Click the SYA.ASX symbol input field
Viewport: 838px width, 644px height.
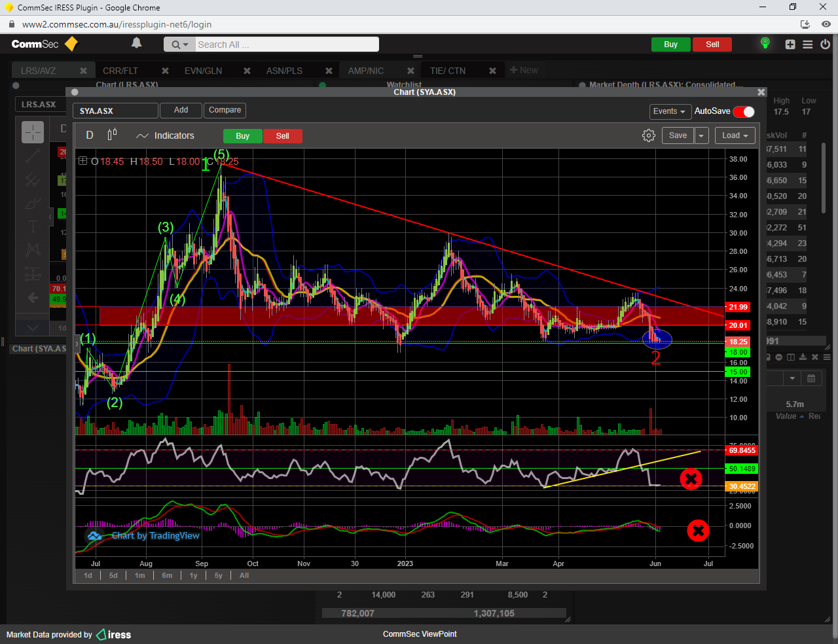(x=115, y=111)
